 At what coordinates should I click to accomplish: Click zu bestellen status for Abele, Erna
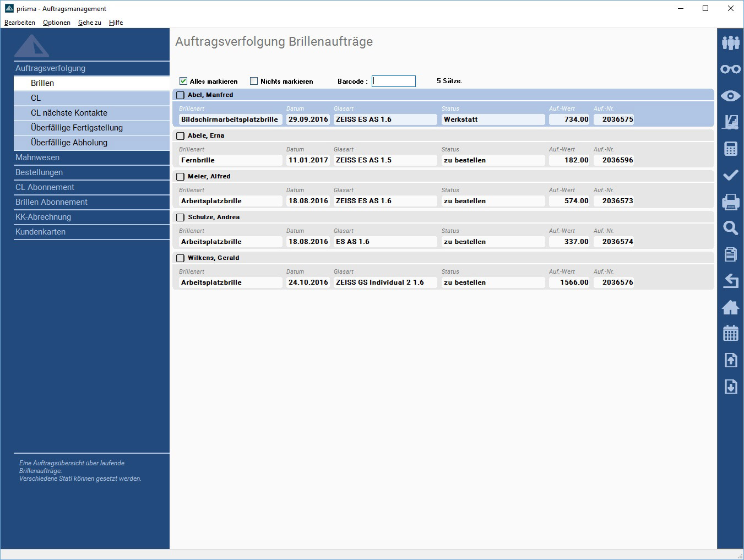pyautogui.click(x=493, y=160)
